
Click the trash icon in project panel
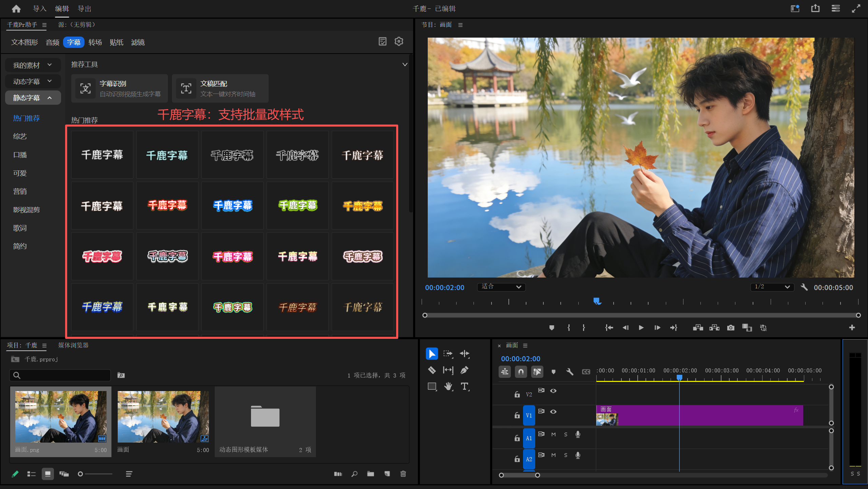[403, 474]
